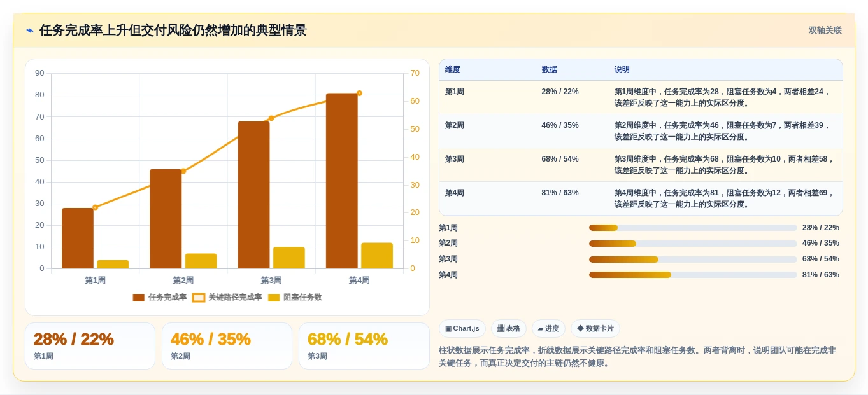The width and height of the screenshot is (868, 395).
Task: Click the panel title 任务完成率上升但交付风险仍然增加的典型情景
Action: click(173, 31)
